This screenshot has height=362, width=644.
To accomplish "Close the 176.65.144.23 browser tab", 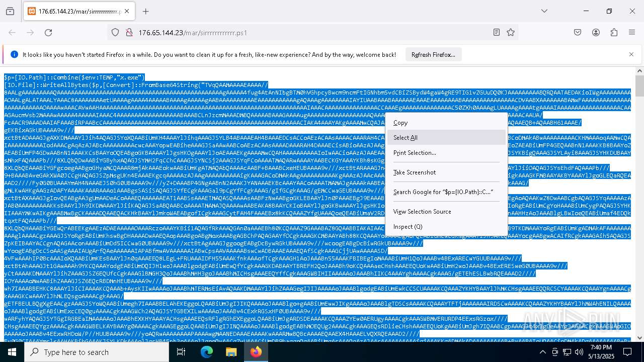I will click(127, 11).
